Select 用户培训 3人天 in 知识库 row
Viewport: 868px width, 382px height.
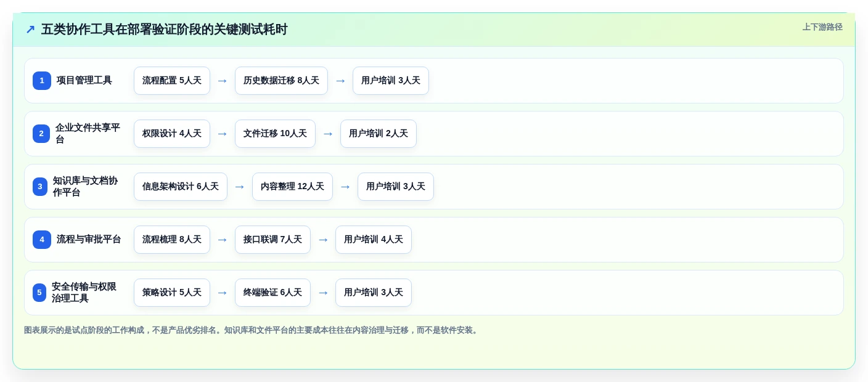[396, 187]
